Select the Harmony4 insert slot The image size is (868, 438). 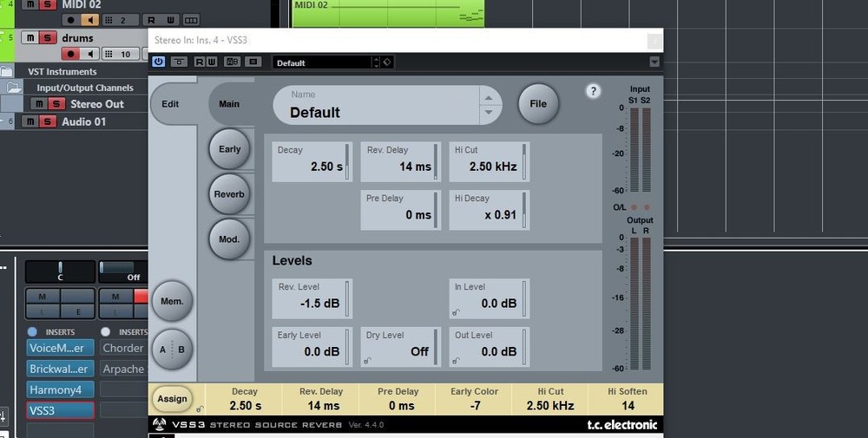(60, 389)
